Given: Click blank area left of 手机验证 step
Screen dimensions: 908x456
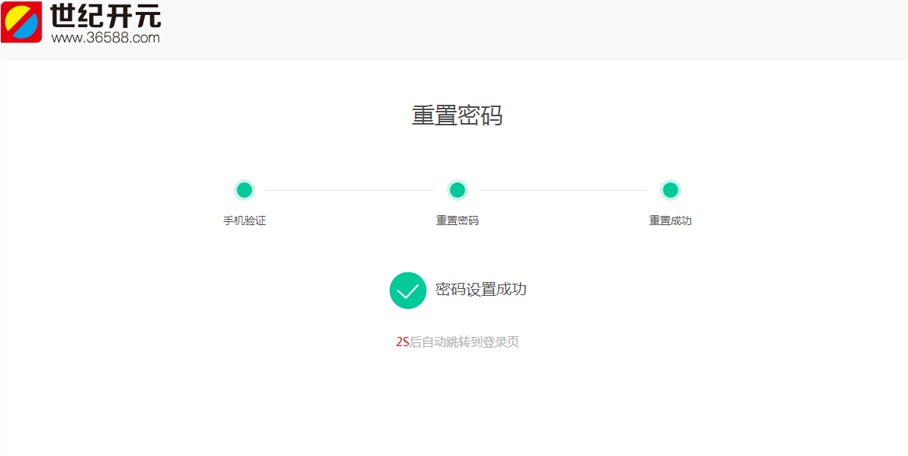Looking at the screenshot, I should [x=110, y=200].
